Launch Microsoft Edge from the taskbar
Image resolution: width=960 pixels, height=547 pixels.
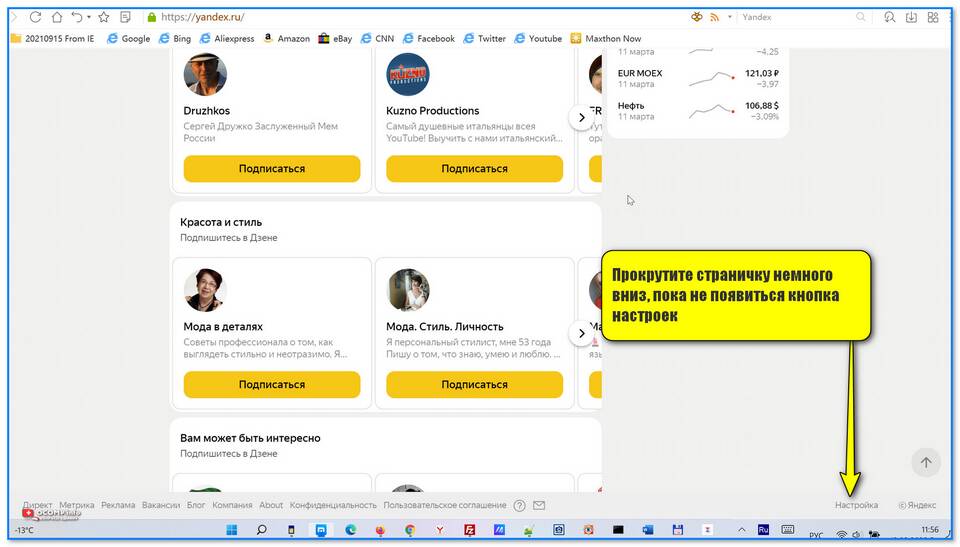point(350,530)
